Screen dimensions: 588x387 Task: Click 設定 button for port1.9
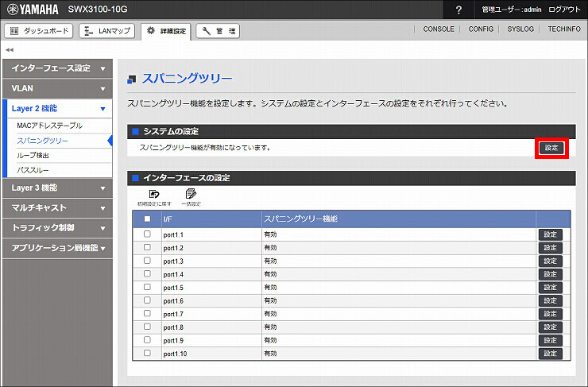(550, 340)
